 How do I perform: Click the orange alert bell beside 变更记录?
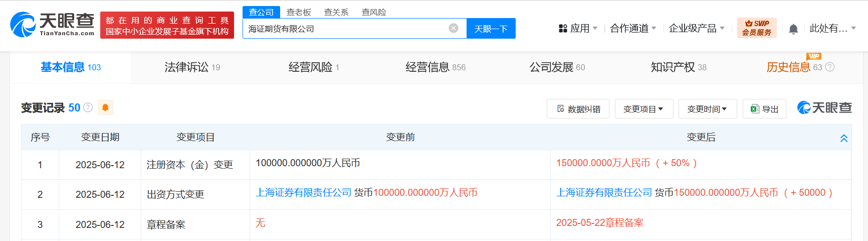coord(105,107)
